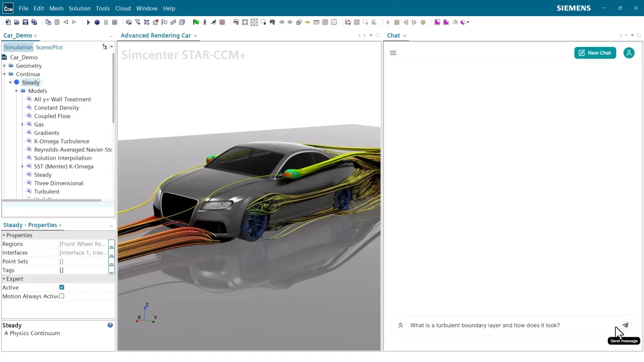Open the Solution menu
The height and width of the screenshot is (362, 644).
pyautogui.click(x=80, y=8)
